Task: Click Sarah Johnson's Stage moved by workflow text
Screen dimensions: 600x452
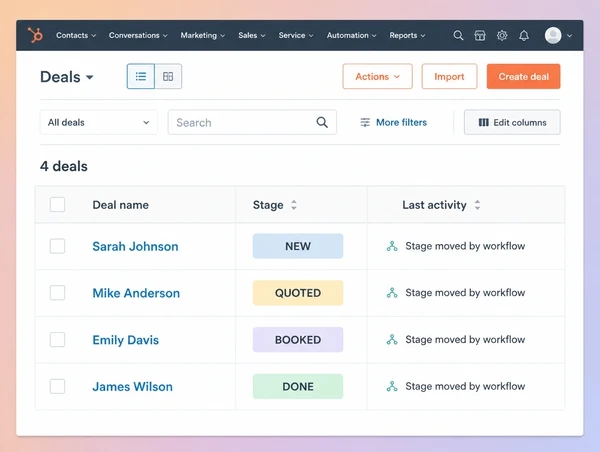Action: [x=465, y=246]
